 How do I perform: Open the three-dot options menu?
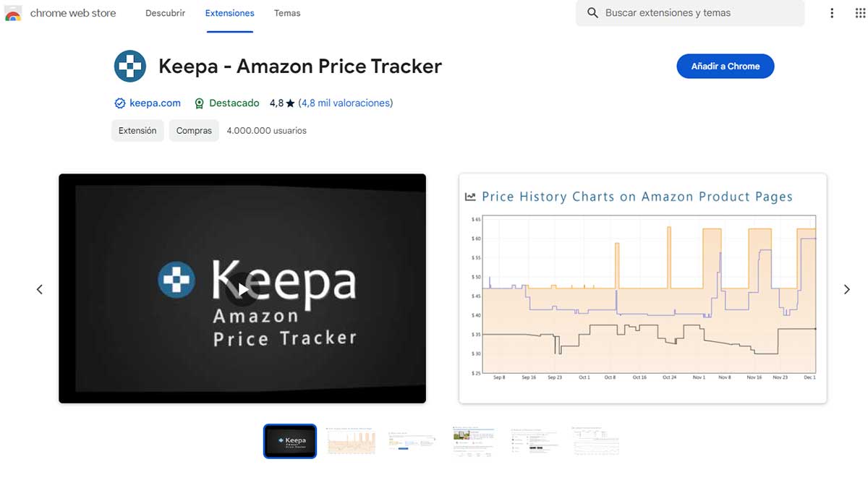(x=832, y=13)
